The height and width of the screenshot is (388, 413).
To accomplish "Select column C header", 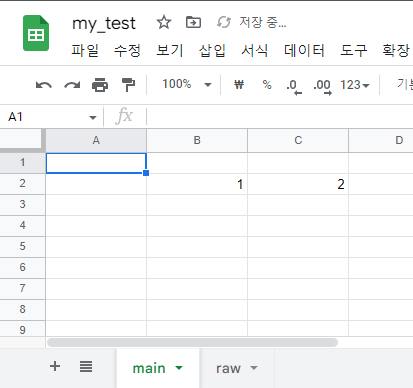I will click(x=298, y=140).
